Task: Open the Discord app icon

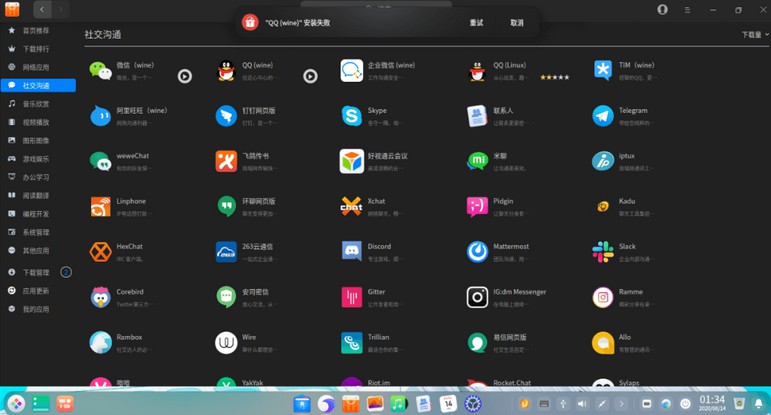Action: tap(352, 251)
